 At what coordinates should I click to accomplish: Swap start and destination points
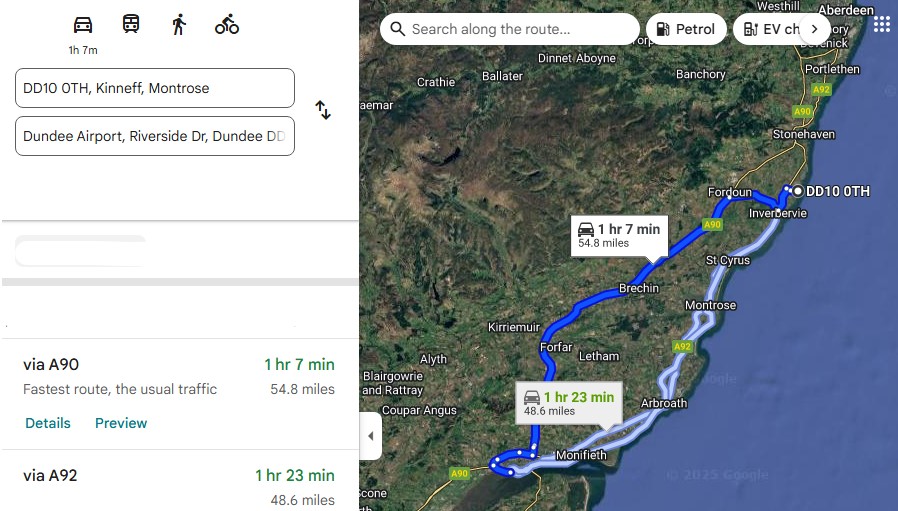[x=323, y=110]
